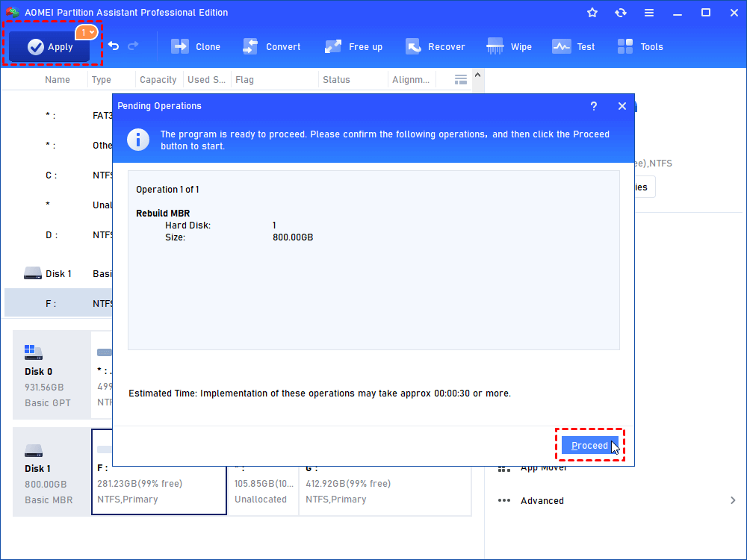
Task: Open the Clone tool
Action: pos(196,46)
